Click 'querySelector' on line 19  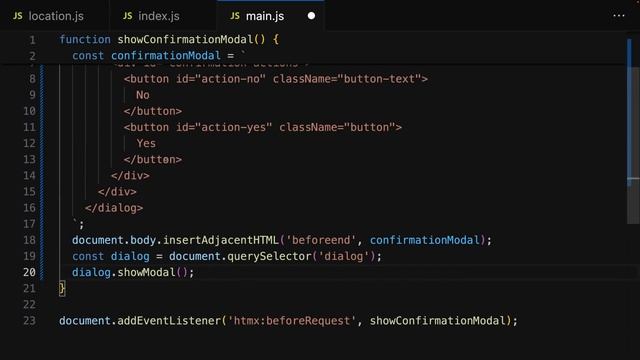[x=269, y=256]
